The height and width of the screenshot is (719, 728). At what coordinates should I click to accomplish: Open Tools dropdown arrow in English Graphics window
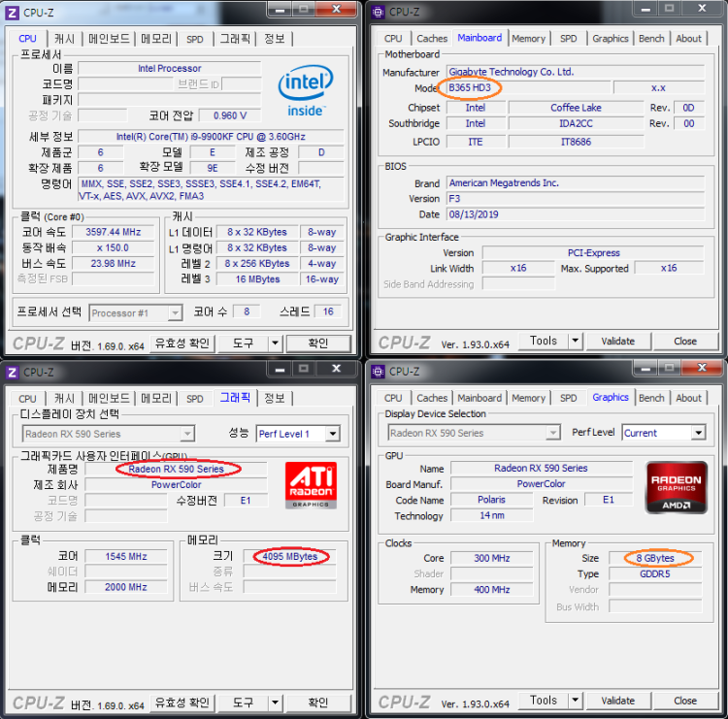click(575, 700)
